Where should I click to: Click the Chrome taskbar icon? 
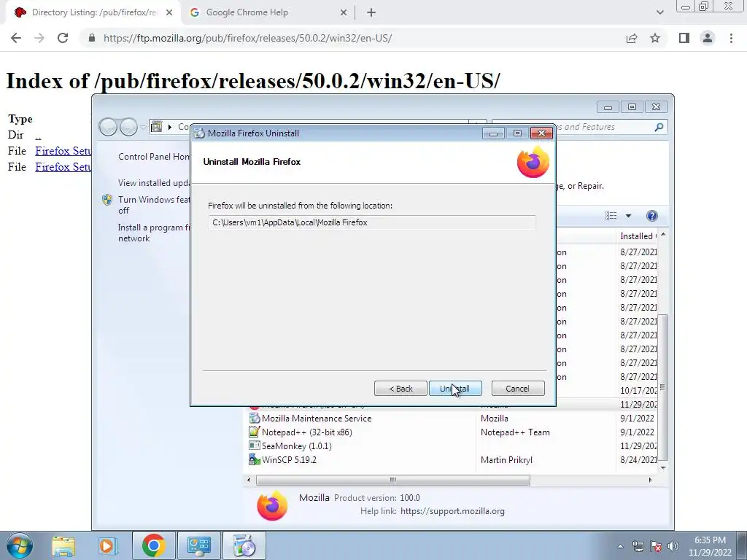click(x=153, y=545)
